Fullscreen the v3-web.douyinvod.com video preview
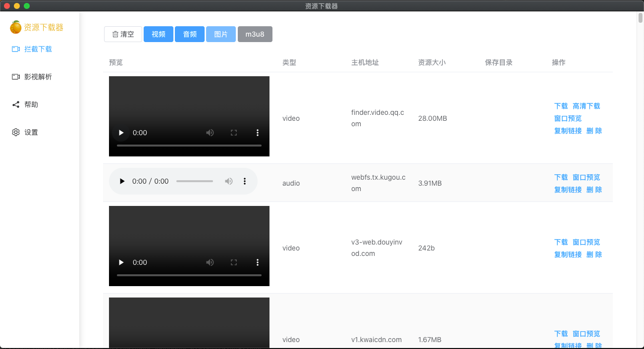Viewport: 644px width, 349px height. tap(234, 262)
